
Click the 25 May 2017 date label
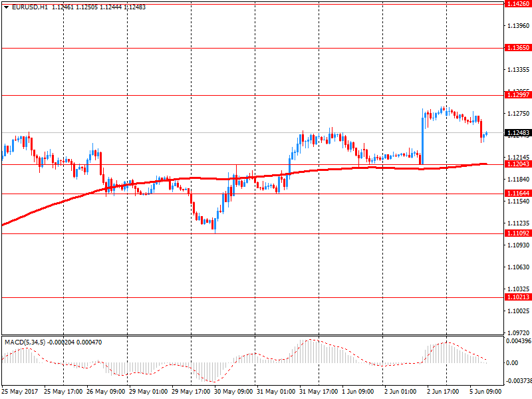pyautogui.click(x=20, y=392)
